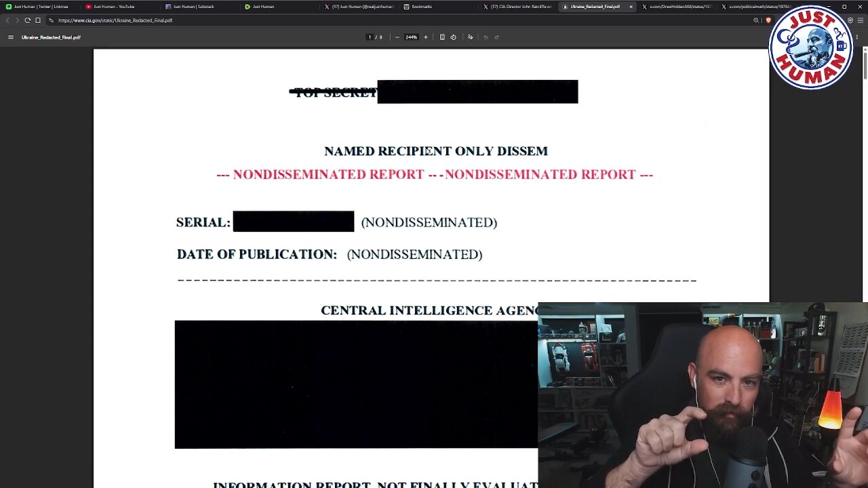The image size is (868, 488).
Task: Go back to previous page
Action: [7, 20]
